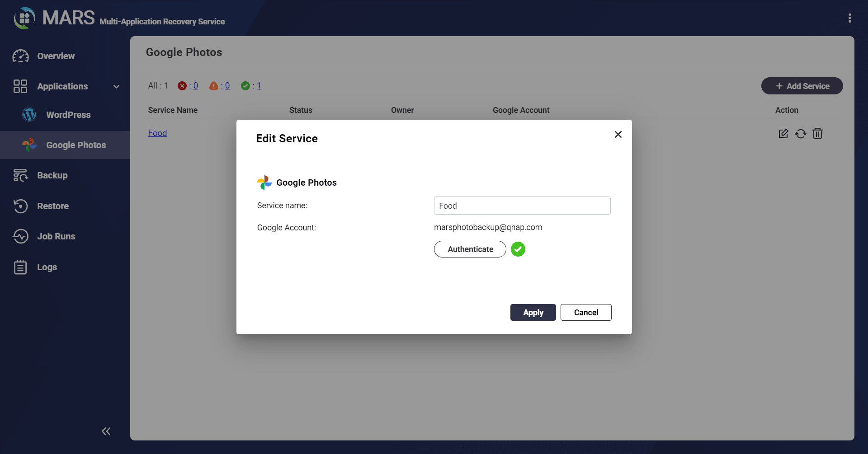Filter by warning status count
This screenshot has width=868, height=454.
[x=220, y=86]
